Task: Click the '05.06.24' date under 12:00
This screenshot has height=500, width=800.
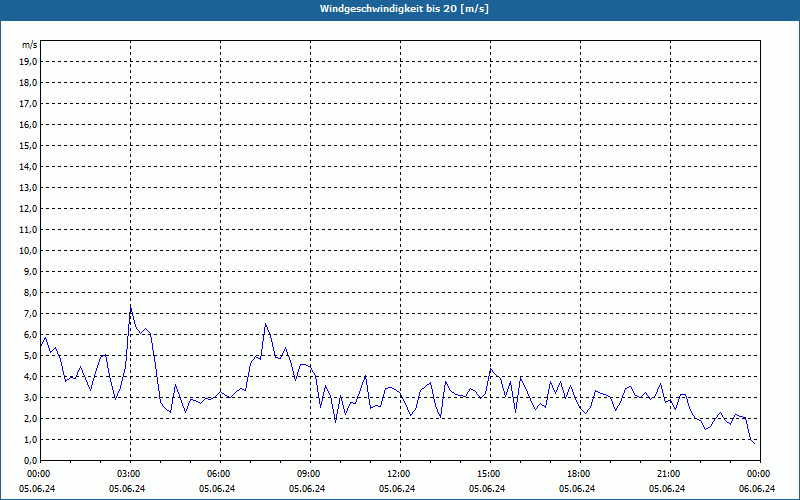Action: coord(397,489)
